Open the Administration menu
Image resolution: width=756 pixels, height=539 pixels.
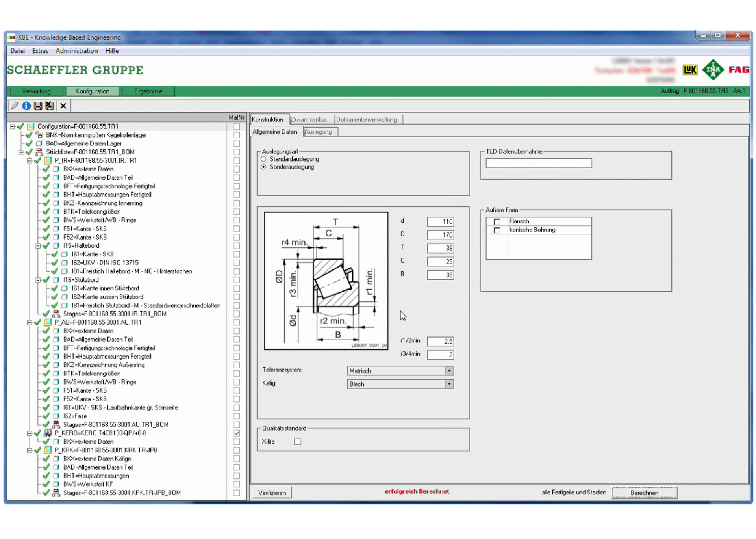click(x=76, y=51)
